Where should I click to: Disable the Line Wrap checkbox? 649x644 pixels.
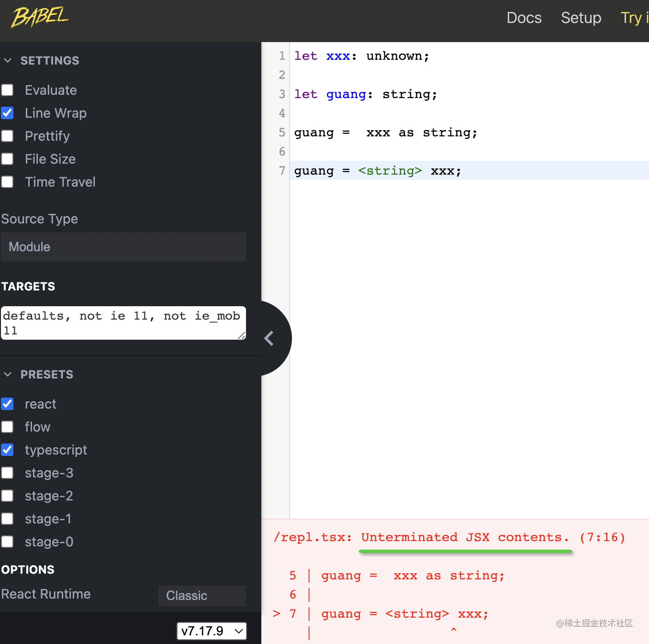click(x=8, y=113)
